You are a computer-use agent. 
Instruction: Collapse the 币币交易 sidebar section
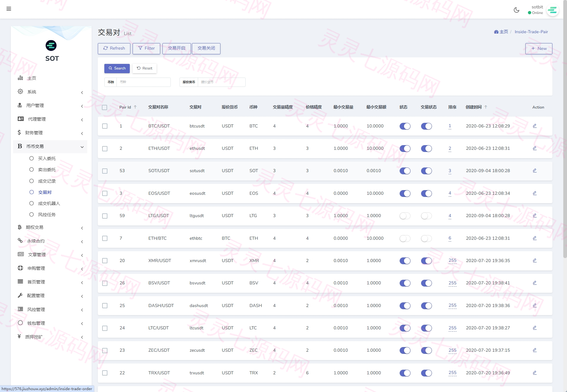(x=50, y=146)
